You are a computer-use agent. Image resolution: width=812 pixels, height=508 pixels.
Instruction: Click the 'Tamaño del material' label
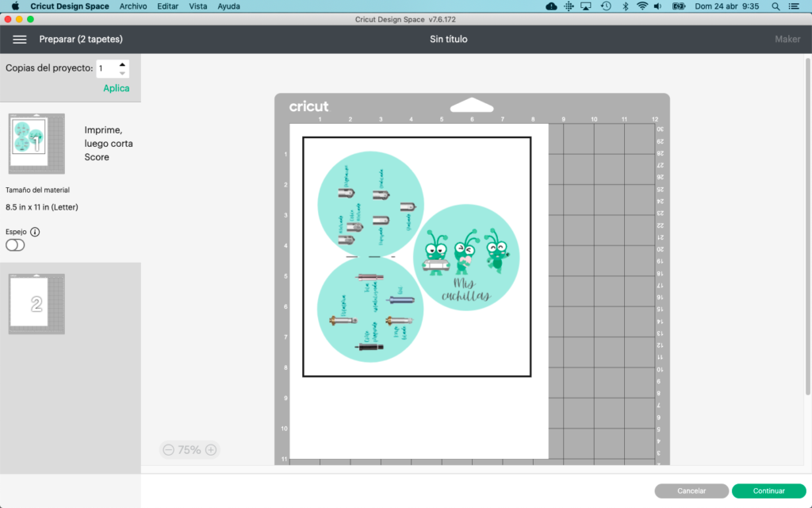pyautogui.click(x=37, y=190)
